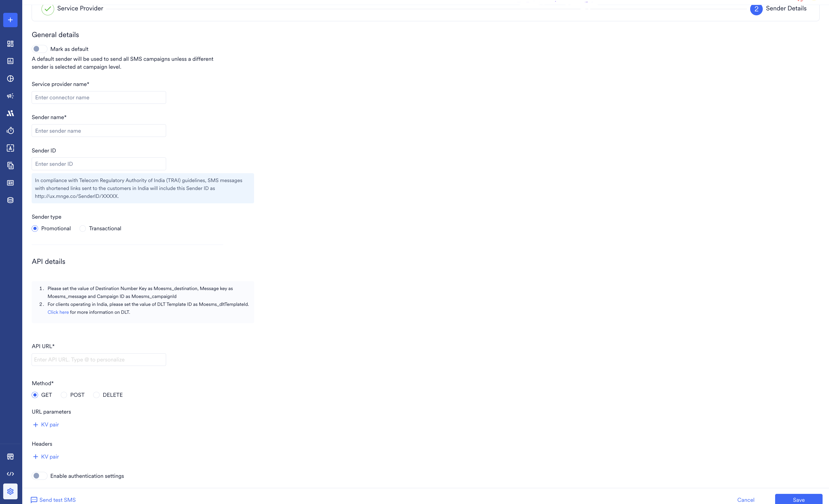This screenshot has width=829, height=504.
Task: Select the POST method radio
Action: pos(64,395)
